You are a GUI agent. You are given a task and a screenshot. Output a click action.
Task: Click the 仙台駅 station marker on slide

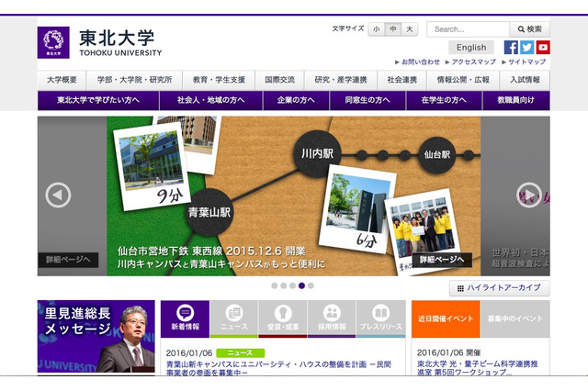coord(437,155)
